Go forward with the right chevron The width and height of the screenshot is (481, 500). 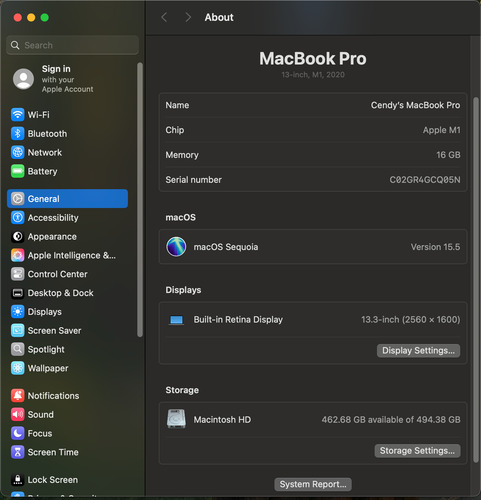pyautogui.click(x=188, y=17)
